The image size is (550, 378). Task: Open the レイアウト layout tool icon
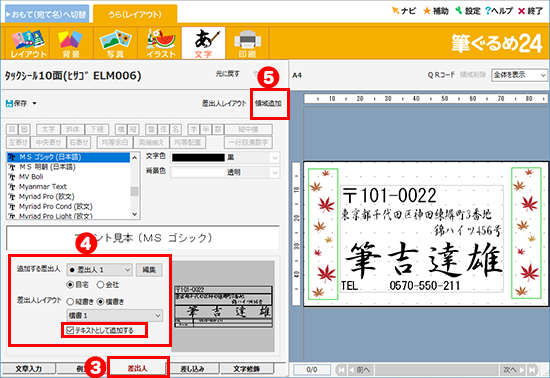28,43
